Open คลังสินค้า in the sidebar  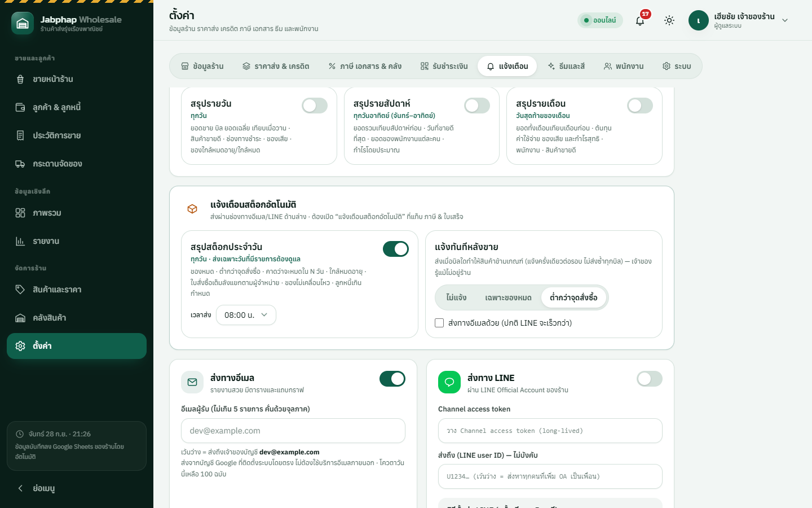tap(77, 318)
